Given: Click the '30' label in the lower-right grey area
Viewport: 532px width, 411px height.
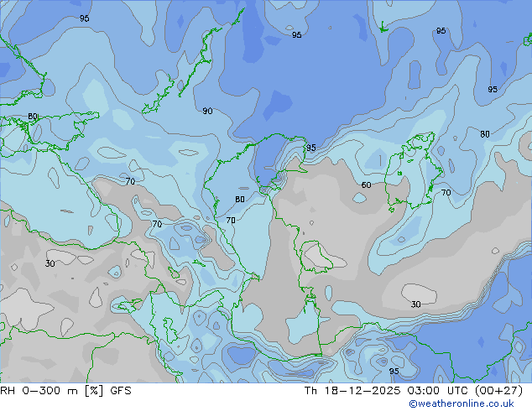Looking at the screenshot, I should click(x=416, y=304).
